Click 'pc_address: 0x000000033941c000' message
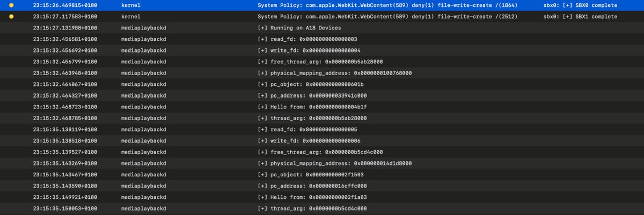Image resolution: width=644 pixels, height=215 pixels. (312, 95)
